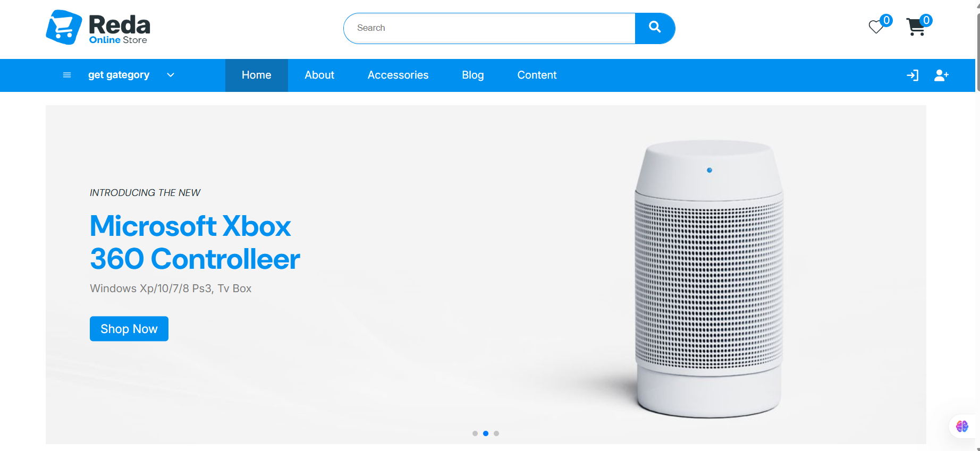Focus the Search input field

point(489,28)
